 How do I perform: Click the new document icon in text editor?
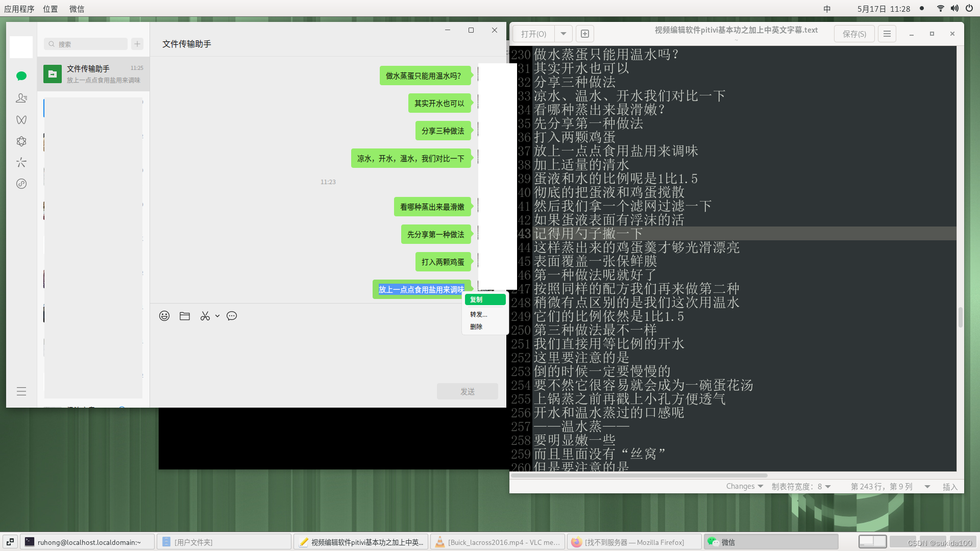pos(585,34)
